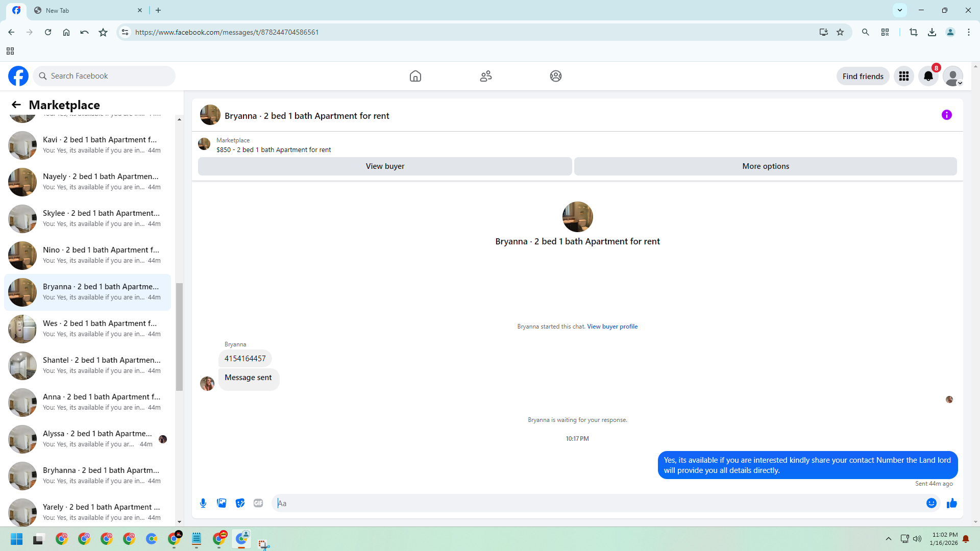Expand the browser tab search dropdown
This screenshot has width=980, height=551.
click(899, 10)
